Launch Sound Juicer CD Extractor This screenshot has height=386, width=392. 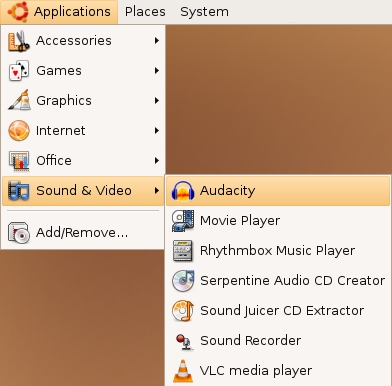[278, 311]
